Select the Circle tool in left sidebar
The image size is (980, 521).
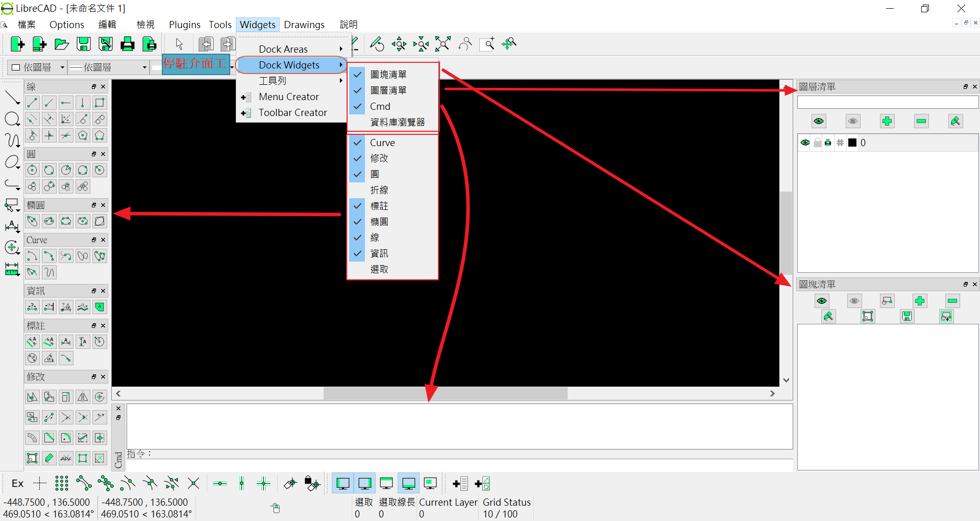coord(12,120)
